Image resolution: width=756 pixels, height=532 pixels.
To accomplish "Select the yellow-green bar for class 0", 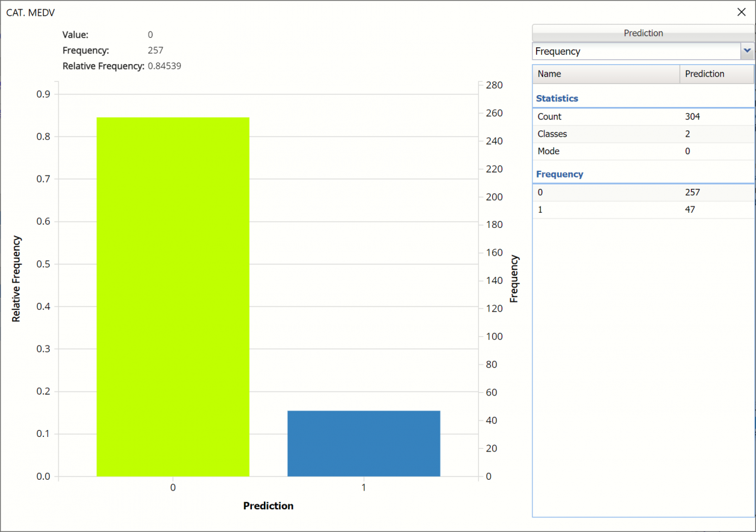I will pyautogui.click(x=173, y=296).
